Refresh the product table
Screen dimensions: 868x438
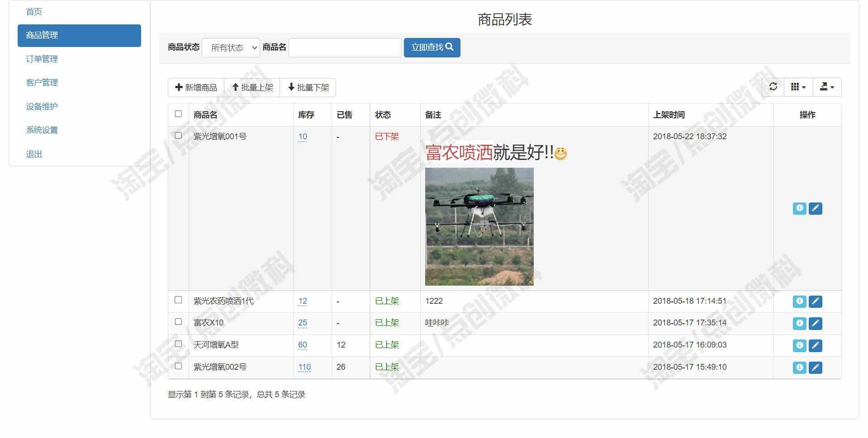click(x=773, y=87)
